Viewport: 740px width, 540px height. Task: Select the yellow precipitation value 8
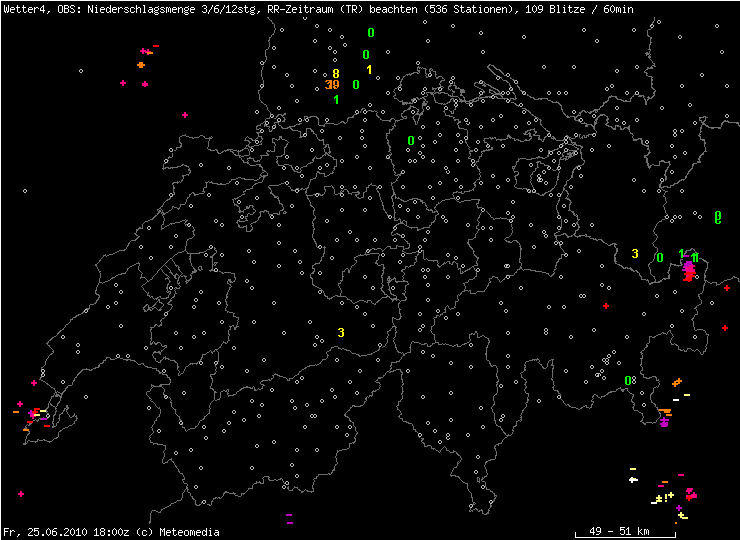click(x=336, y=74)
